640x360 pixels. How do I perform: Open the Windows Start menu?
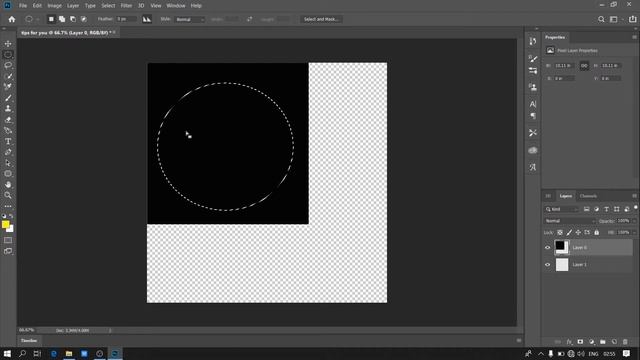coord(7,353)
